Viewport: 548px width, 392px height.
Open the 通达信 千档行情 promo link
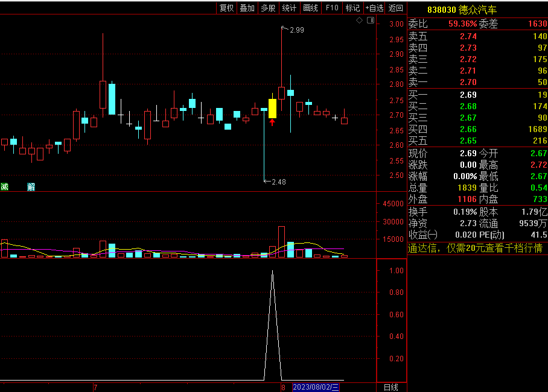tap(475, 248)
